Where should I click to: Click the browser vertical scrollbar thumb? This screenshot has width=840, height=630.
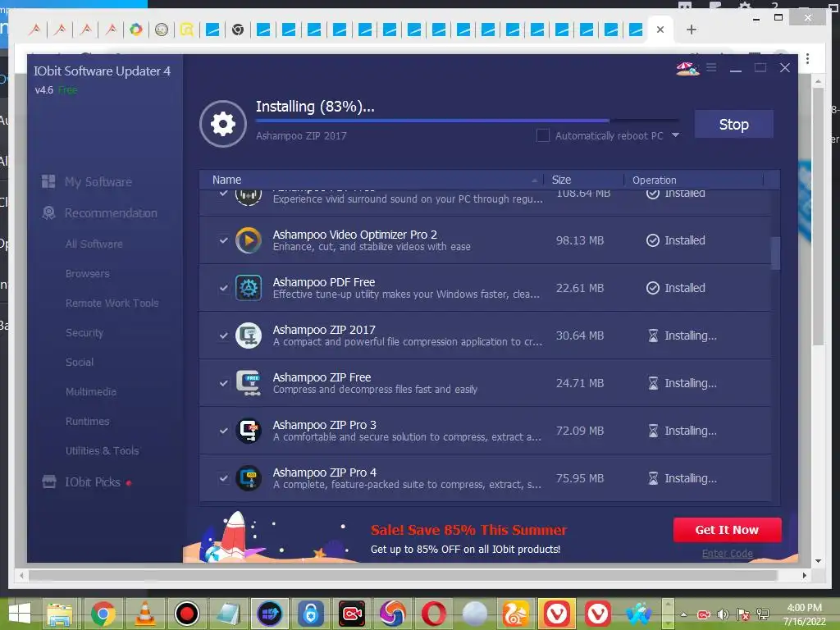[818, 217]
